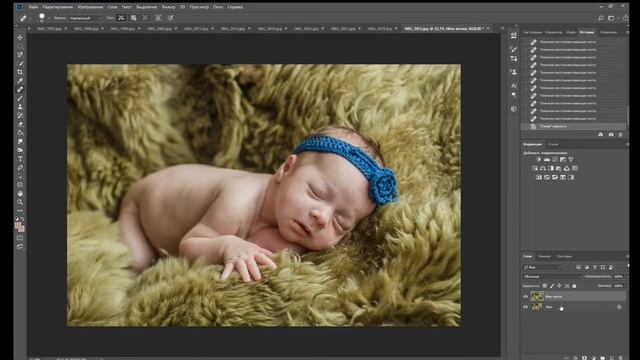Open the 'Фильтр' menu
The image size is (640, 360).
click(x=168, y=7)
